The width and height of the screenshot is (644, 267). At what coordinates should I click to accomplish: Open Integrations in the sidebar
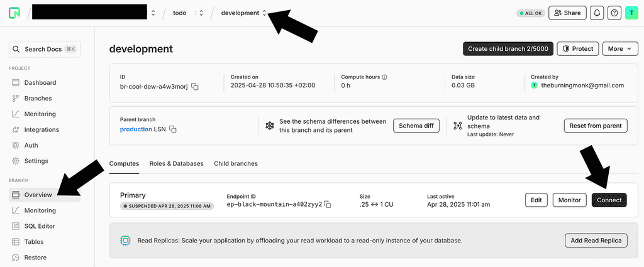[x=42, y=129]
